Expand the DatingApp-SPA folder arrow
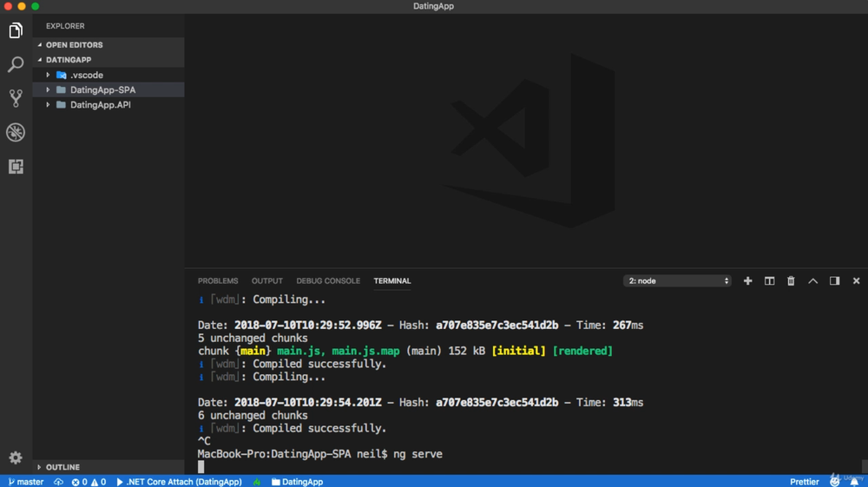This screenshot has height=487, width=868. pyautogui.click(x=48, y=89)
